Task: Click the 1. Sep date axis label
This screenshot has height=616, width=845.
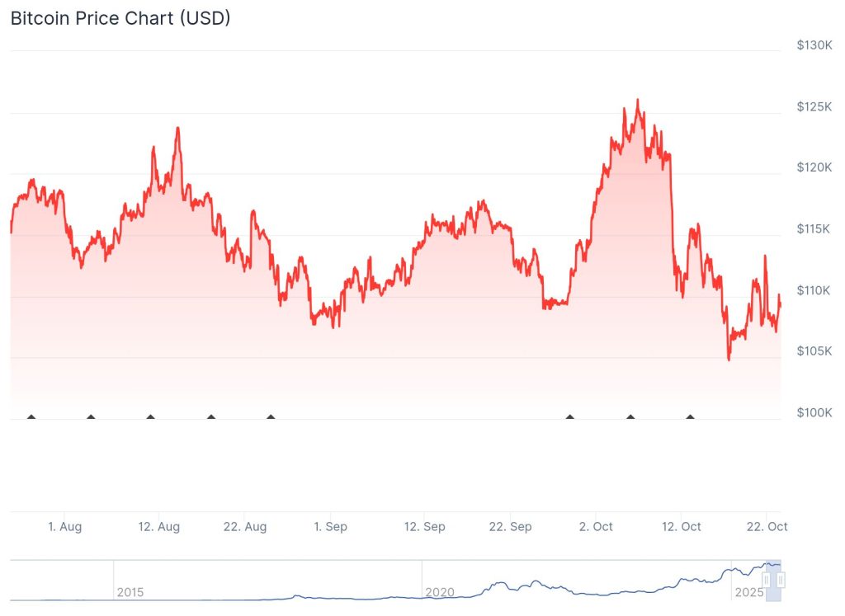Action: point(330,527)
